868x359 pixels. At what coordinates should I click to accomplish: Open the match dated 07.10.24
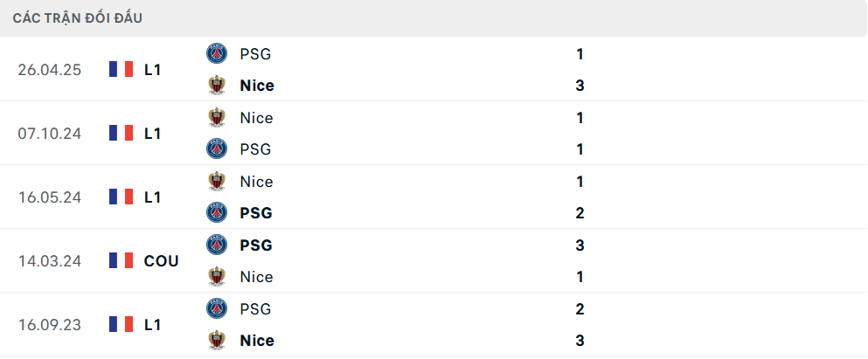pos(50,133)
